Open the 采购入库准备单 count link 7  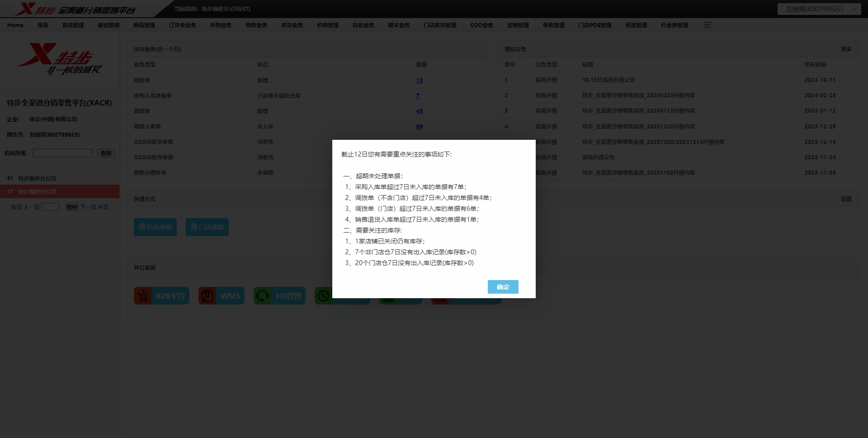(418, 96)
